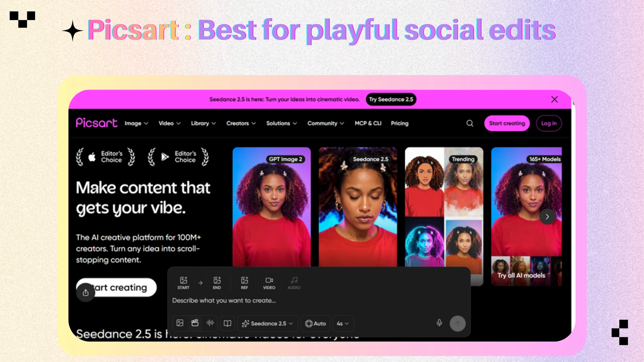Click the Apple Editor's Choice badge

pos(106,157)
